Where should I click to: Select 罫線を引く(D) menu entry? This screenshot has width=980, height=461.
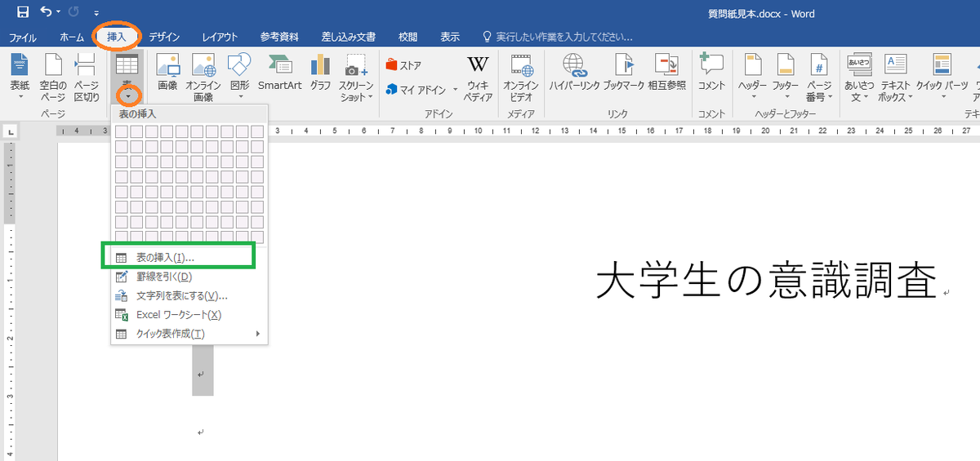click(x=189, y=276)
